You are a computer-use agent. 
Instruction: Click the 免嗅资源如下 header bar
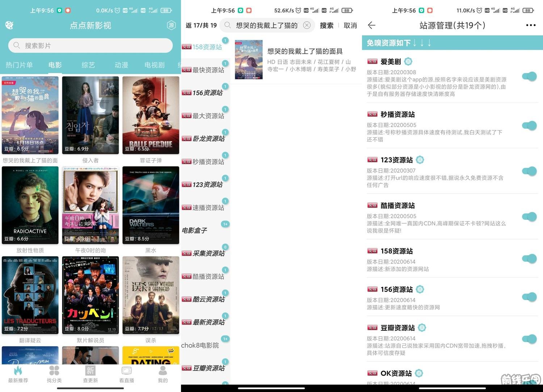(x=452, y=43)
